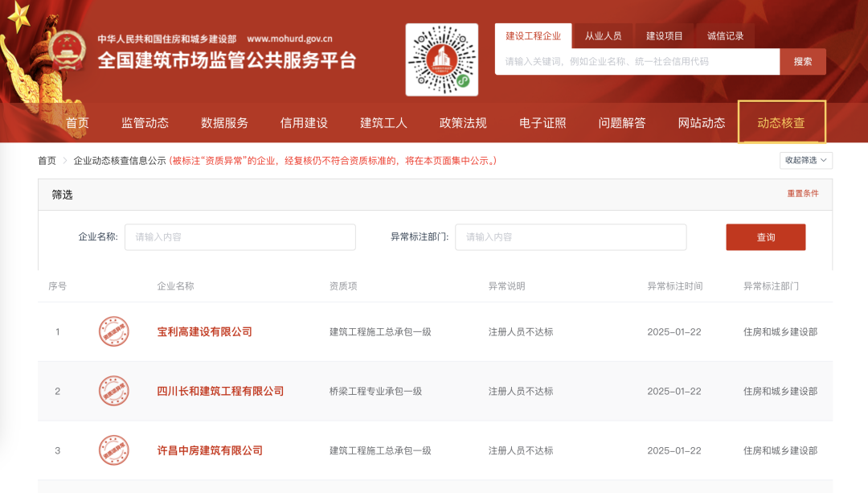Open 四川长和建筑工程有限公司 company link
868x493 pixels.
(x=220, y=391)
